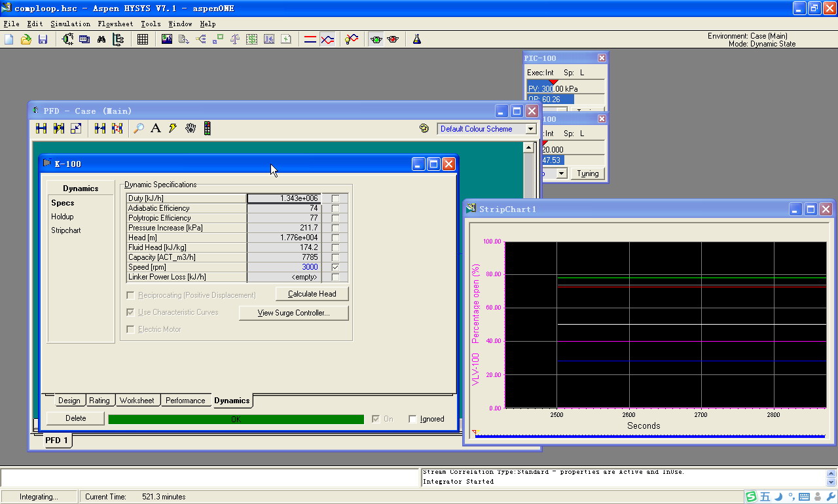Image resolution: width=838 pixels, height=504 pixels.
Task: Save the case using the floppy icon
Action: point(43,39)
